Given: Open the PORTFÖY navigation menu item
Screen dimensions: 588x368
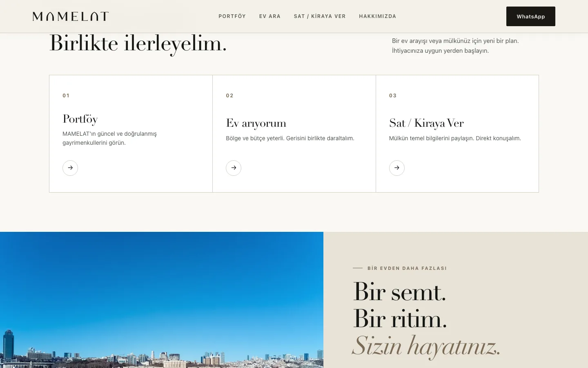Looking at the screenshot, I should click(232, 16).
